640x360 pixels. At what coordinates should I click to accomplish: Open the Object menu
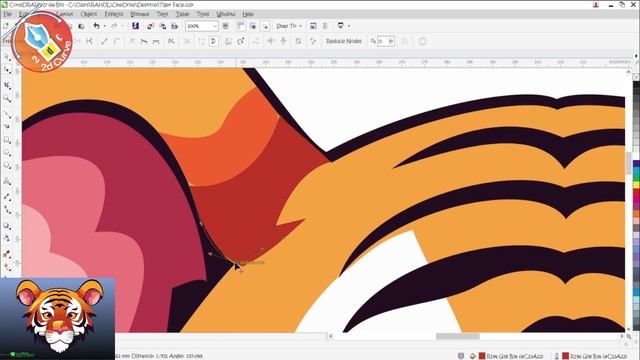tap(89, 14)
